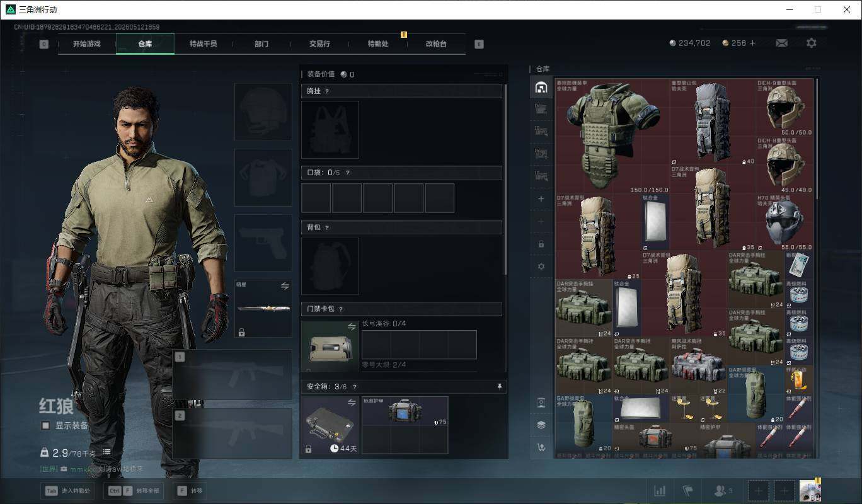
Task: Pin the 安全箱 section
Action: (500, 387)
